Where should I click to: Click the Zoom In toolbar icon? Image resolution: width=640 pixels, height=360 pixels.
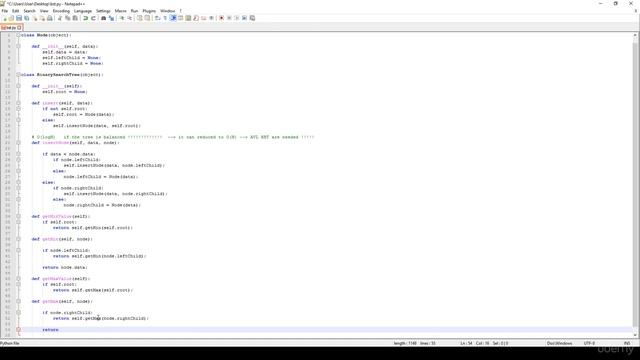(x=122, y=18)
